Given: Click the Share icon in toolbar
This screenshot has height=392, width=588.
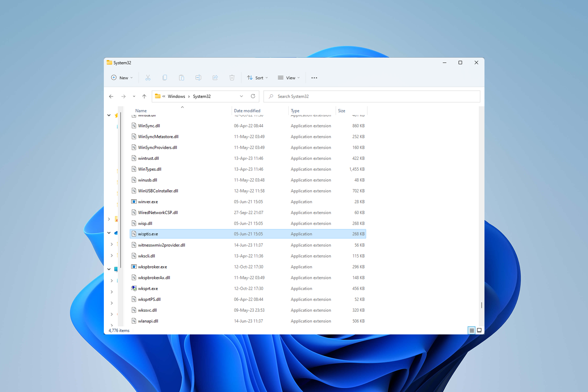Looking at the screenshot, I should 215,78.
